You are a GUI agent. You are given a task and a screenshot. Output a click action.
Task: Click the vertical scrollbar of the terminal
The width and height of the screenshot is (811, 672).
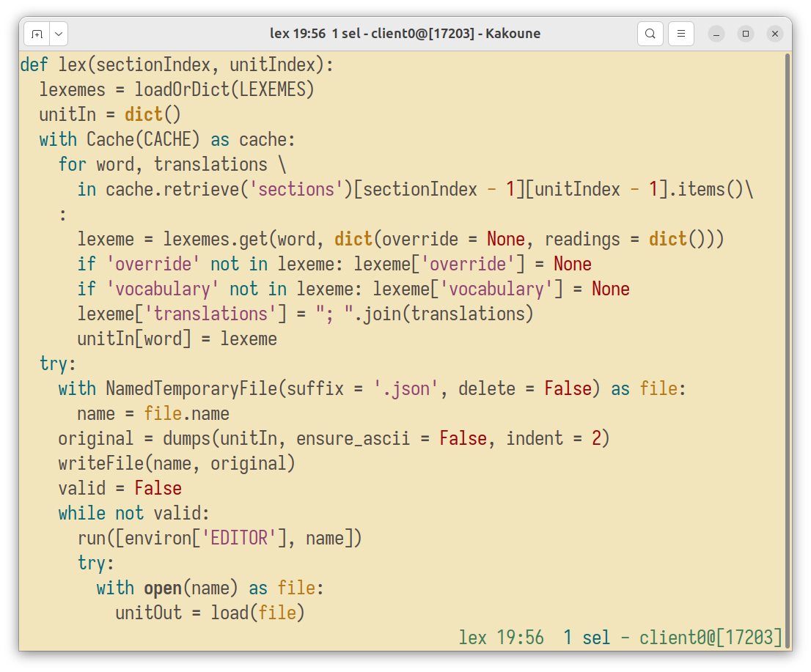point(788,352)
